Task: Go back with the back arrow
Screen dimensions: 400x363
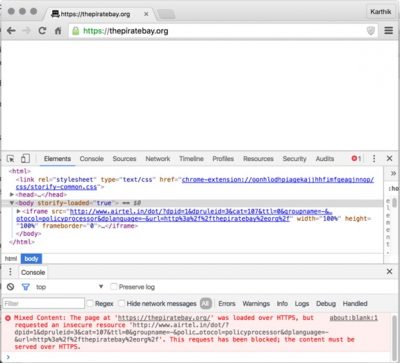Action: click(x=11, y=31)
